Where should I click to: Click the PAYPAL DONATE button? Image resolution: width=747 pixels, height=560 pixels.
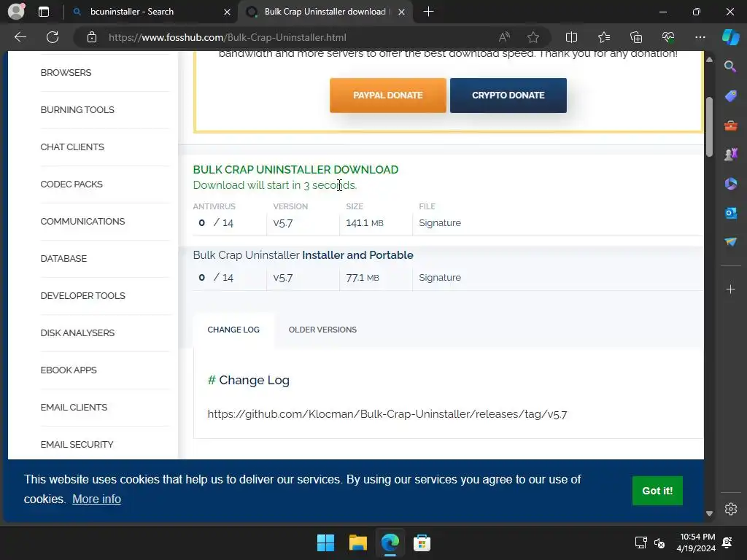388,96
